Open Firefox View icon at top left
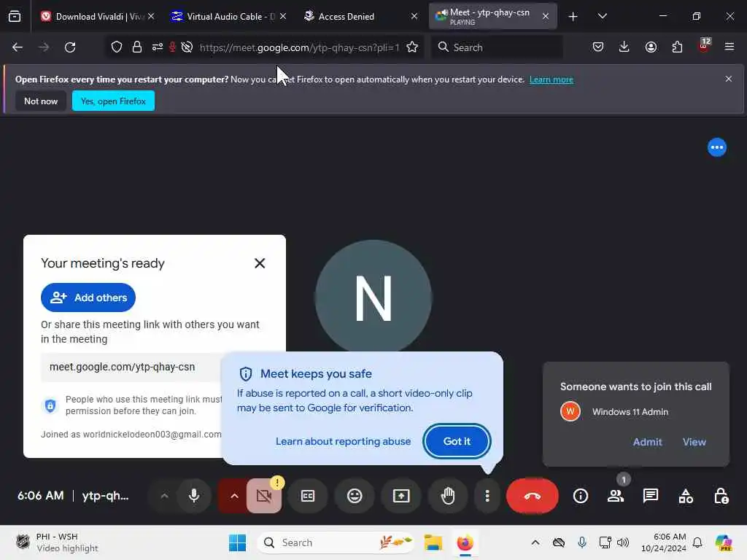Viewport: 747px width, 560px height. [x=15, y=16]
